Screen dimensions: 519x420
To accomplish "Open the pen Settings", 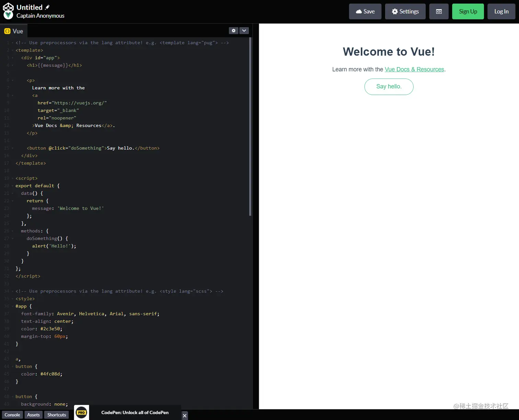I will tap(405, 12).
